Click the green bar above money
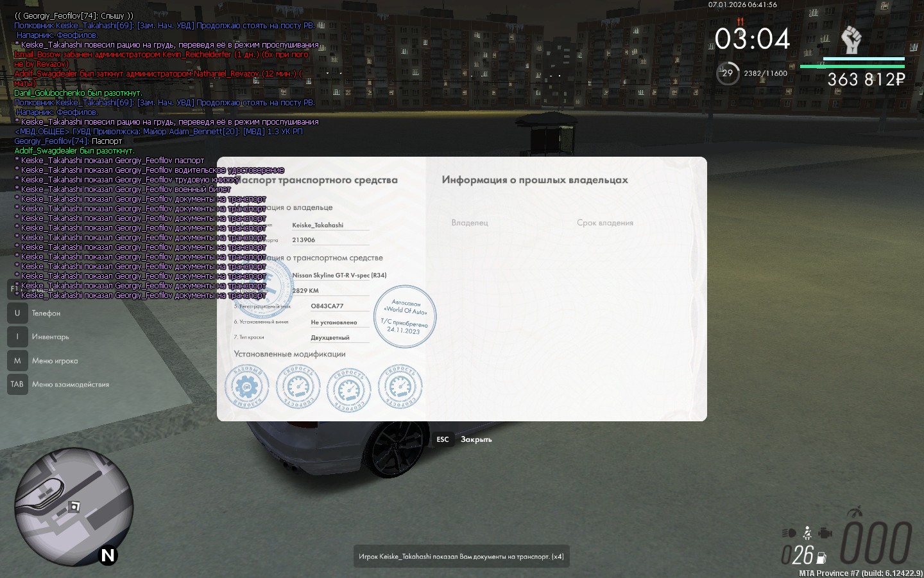The width and height of the screenshot is (924, 578). pos(852,66)
